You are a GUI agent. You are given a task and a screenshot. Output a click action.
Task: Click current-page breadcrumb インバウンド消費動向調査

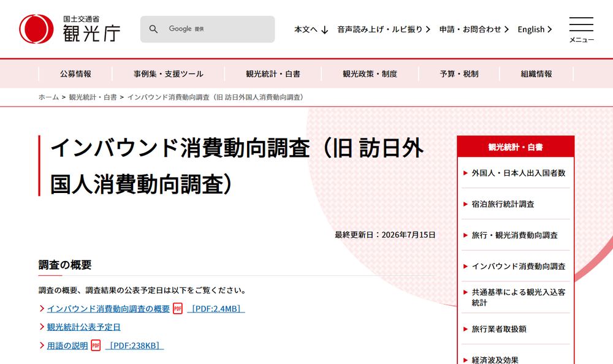click(x=216, y=97)
